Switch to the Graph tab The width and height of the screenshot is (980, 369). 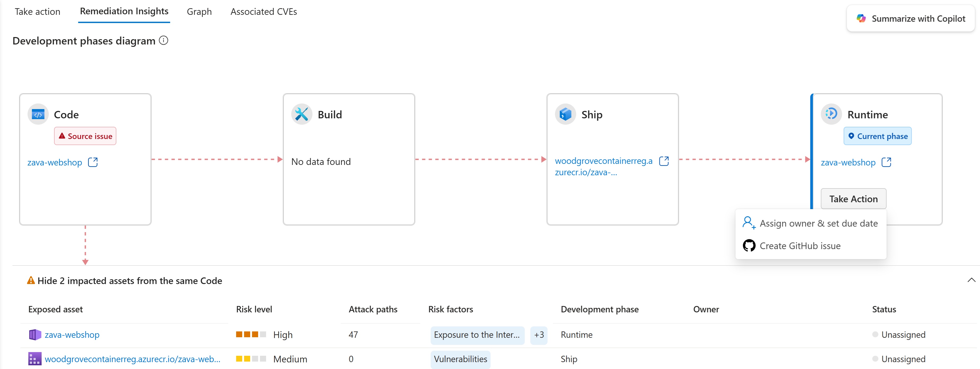(199, 12)
